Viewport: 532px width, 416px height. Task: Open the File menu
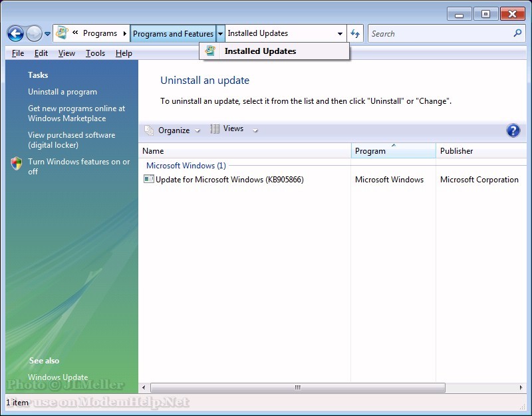(18, 53)
